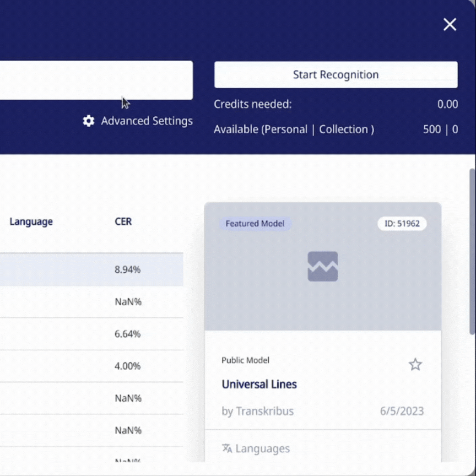Open Advanced Settings via the gear icon
The width and height of the screenshot is (476, 476).
coord(88,121)
